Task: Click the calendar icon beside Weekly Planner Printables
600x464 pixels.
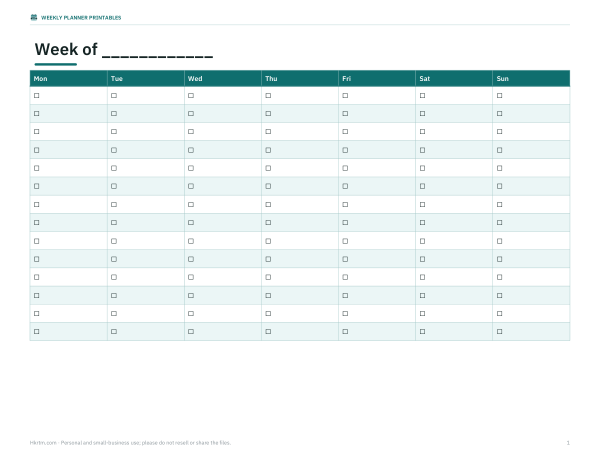Action: pyautogui.click(x=34, y=17)
